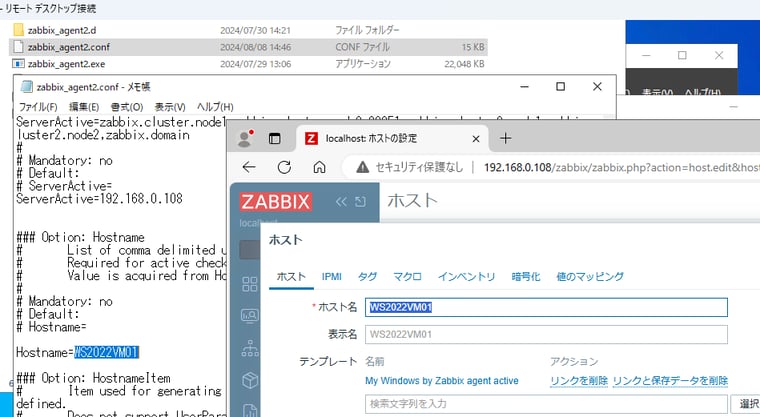Viewport: 760px width, 417px height.
Task: Click the 'CONF ファイル' type cell
Action: click(x=362, y=48)
